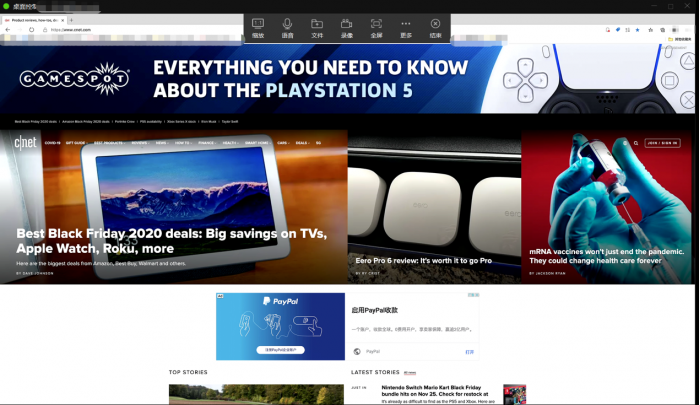Open the Best Black Friday 2020 deals headline
Viewport: 700px width, 405px height.
coord(172,241)
